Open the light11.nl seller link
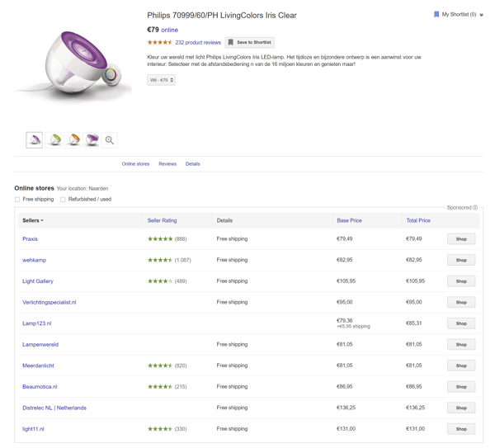The height and width of the screenshot is (448, 495). (33, 429)
